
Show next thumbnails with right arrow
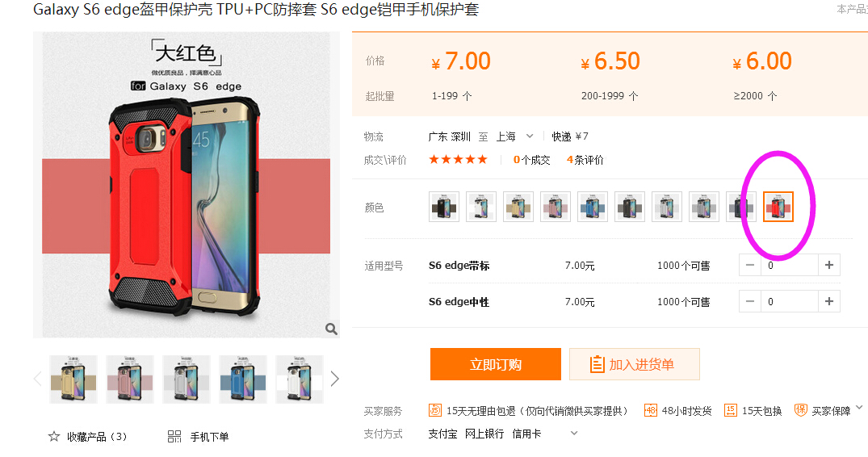[334, 379]
